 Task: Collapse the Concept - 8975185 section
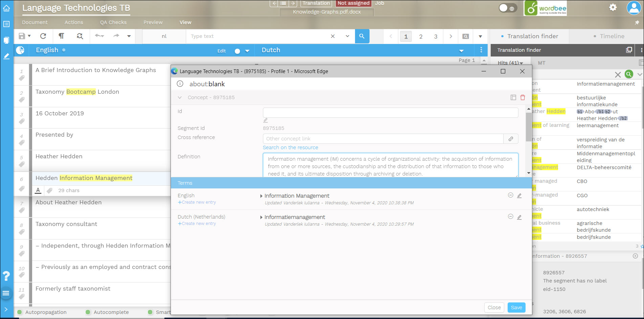coord(180,97)
